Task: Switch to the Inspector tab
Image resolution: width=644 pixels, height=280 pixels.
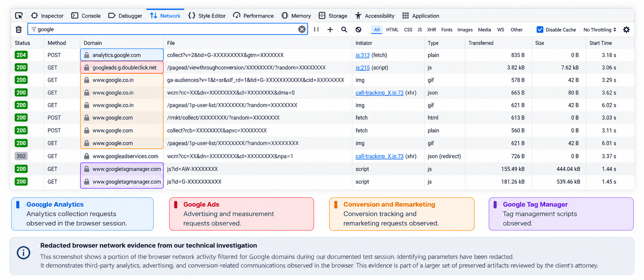Action: click(x=47, y=16)
